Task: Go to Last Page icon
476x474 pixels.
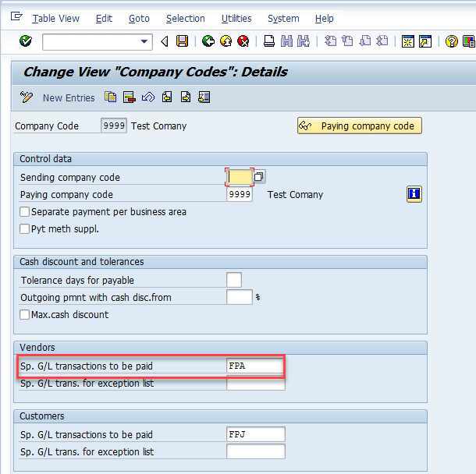Action: pyautogui.click(x=382, y=41)
